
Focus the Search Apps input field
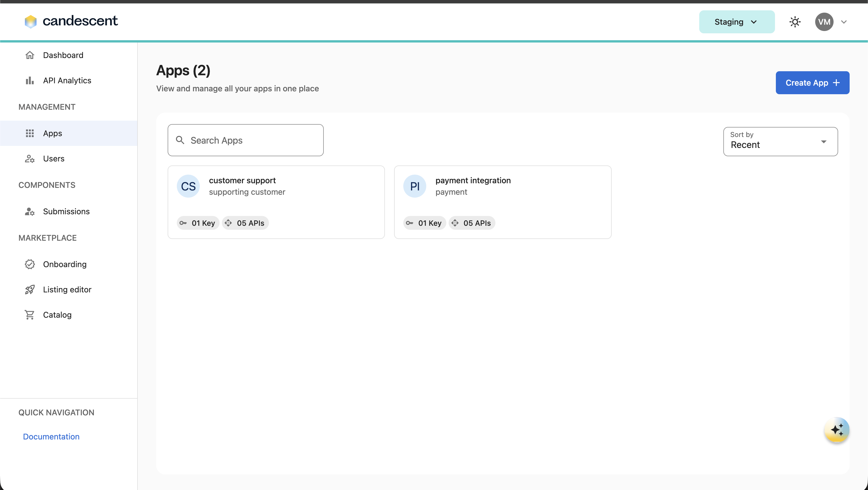click(246, 140)
